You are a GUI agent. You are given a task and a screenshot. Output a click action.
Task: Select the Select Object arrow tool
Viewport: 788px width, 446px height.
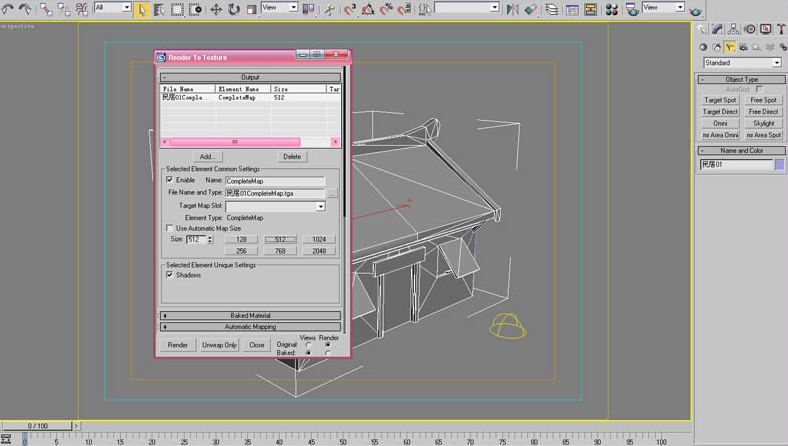point(143,9)
